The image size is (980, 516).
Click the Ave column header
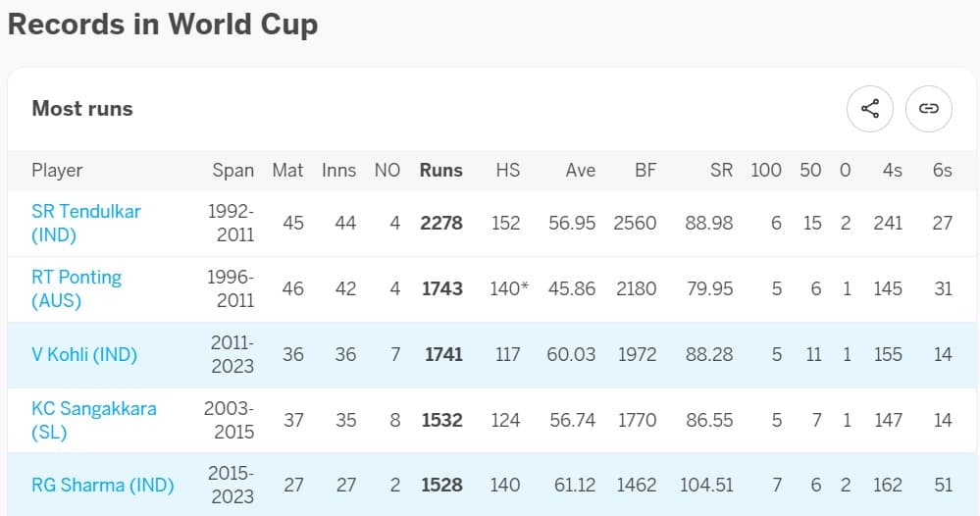click(580, 170)
